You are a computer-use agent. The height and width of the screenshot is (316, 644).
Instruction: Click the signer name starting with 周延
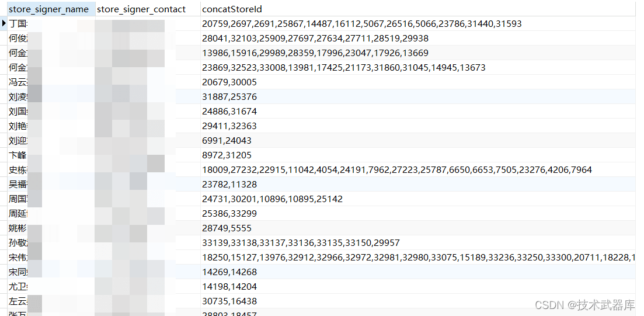click(x=19, y=214)
